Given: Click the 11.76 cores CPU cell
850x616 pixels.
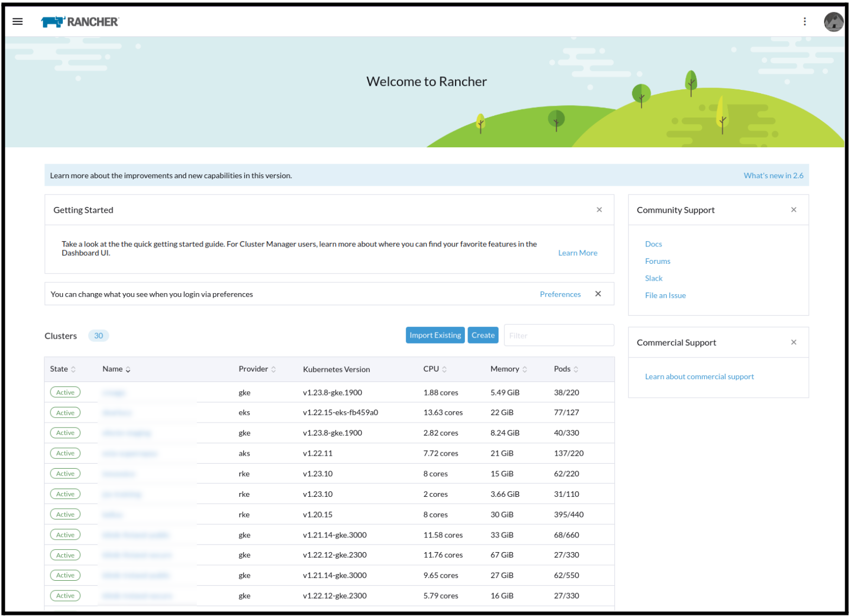Looking at the screenshot, I should pos(443,555).
